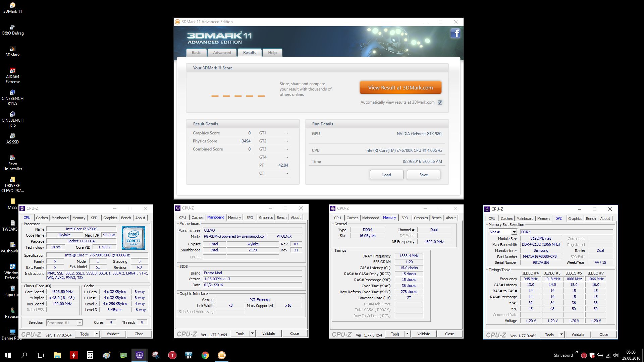The height and width of the screenshot is (362, 644).
Task: Expand hidden tray icons chevron near Skrivebord
Action: coord(577,352)
